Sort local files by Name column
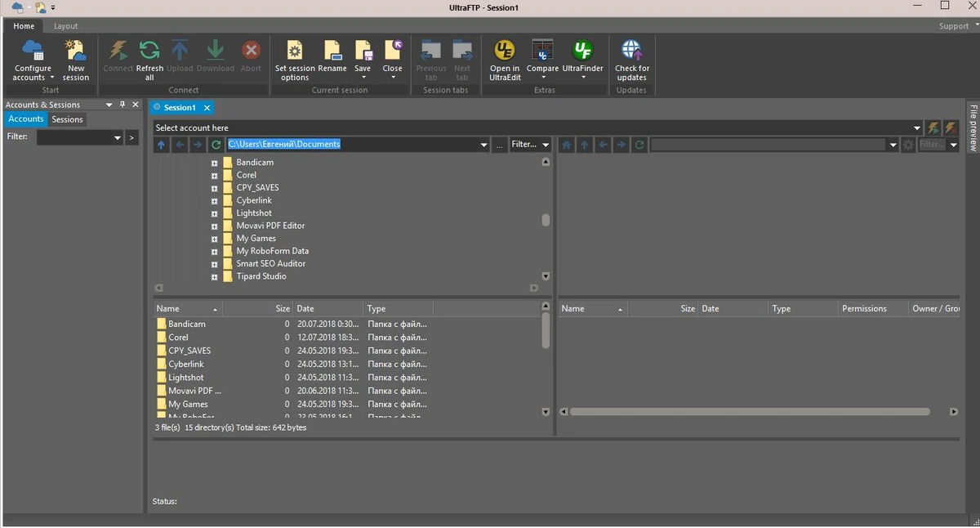 click(188, 308)
